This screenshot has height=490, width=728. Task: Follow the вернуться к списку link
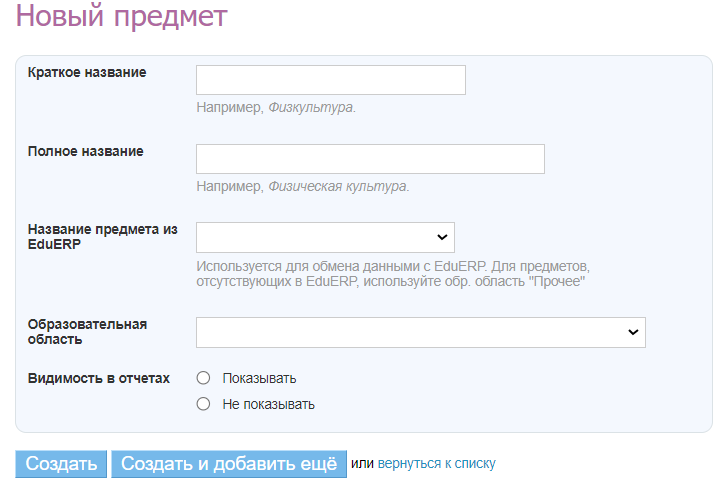pos(436,464)
